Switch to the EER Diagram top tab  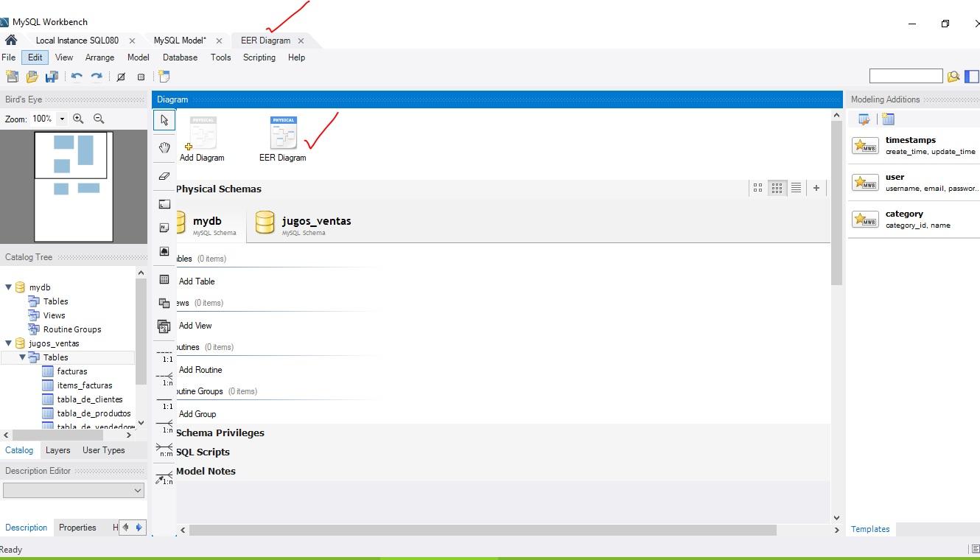[x=265, y=41]
